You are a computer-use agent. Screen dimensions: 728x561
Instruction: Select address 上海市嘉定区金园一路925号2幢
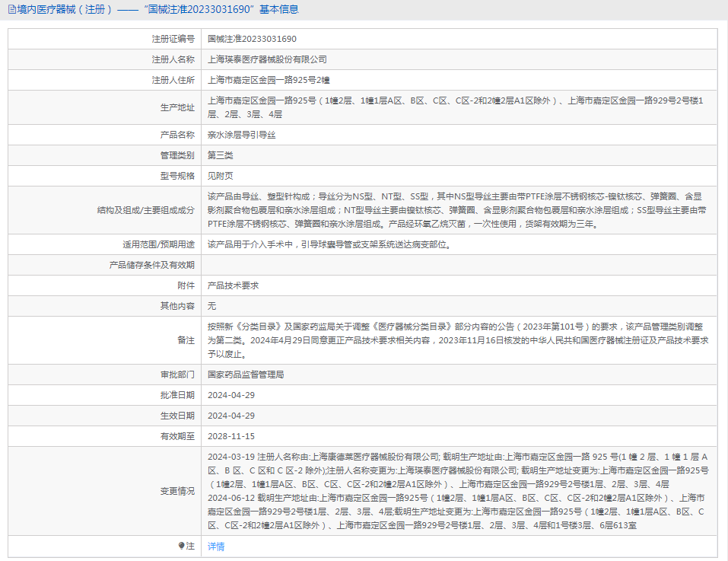[x=269, y=80]
